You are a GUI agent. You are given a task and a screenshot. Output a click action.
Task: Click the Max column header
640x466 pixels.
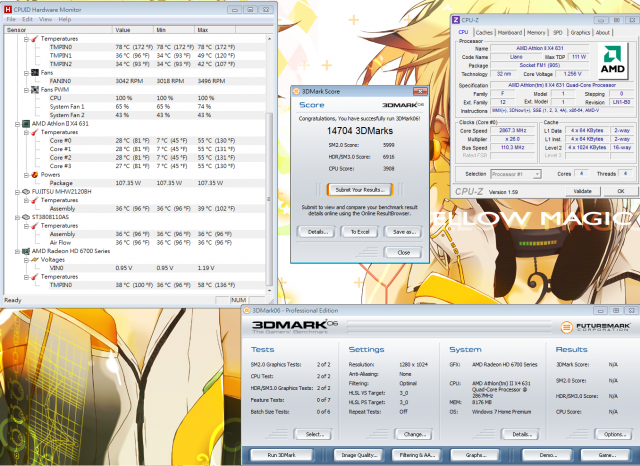pyautogui.click(x=215, y=30)
